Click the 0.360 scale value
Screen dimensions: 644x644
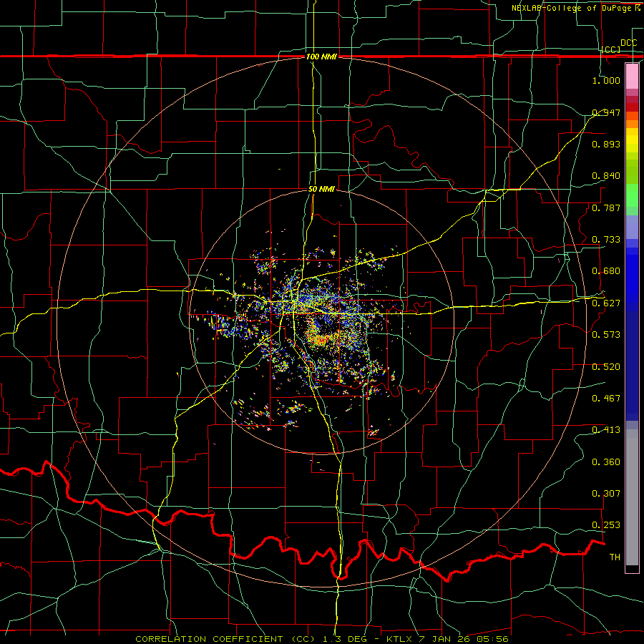[606, 462]
